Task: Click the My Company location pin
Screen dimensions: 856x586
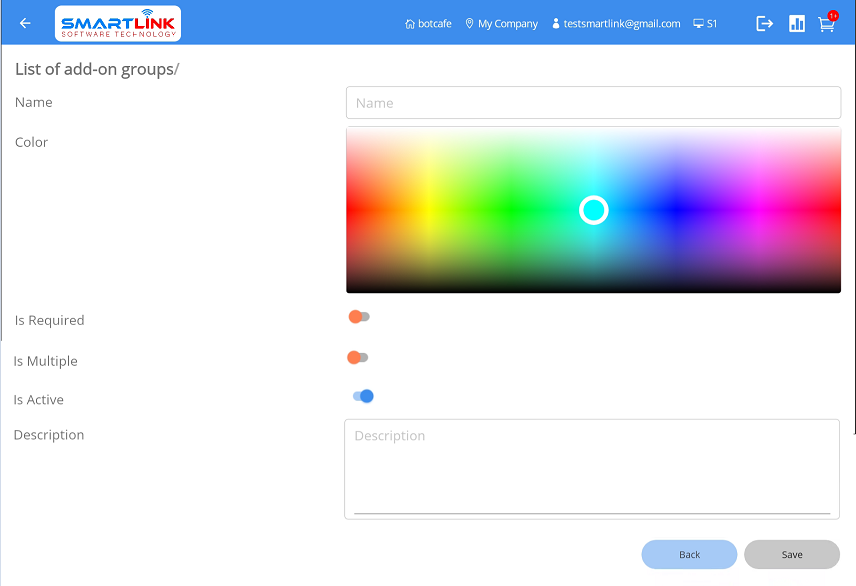Action: coord(470,24)
